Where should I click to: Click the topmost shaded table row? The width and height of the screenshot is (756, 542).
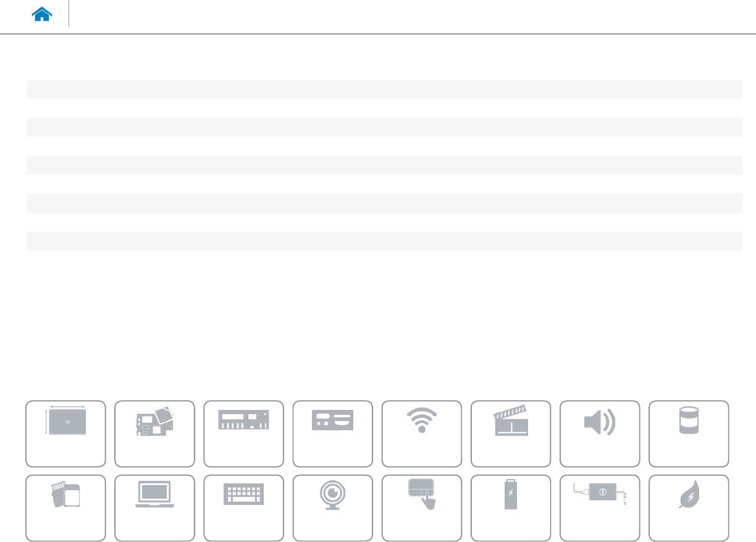[x=384, y=90]
